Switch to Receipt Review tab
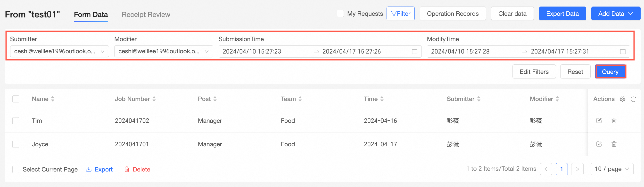644x187 pixels. click(146, 15)
